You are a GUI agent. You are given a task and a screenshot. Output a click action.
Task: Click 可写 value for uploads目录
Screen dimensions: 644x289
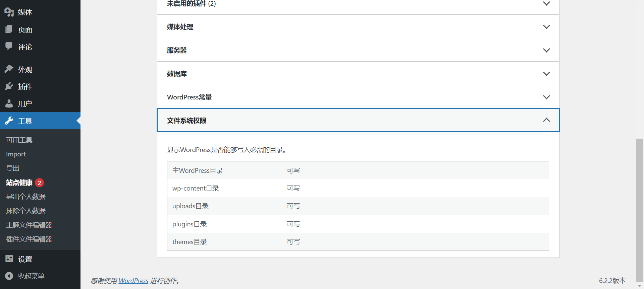pyautogui.click(x=293, y=206)
